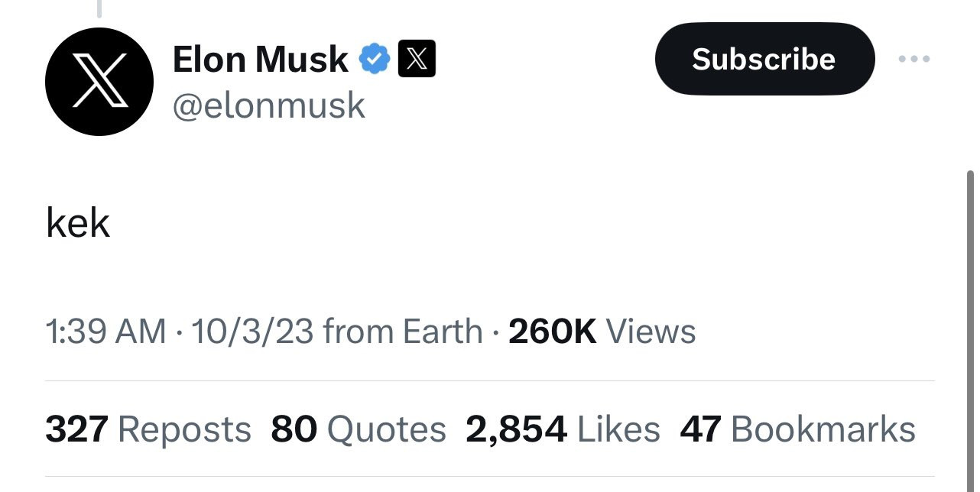The image size is (980, 492).
Task: Click the 47 Bookmarks count
Action: 797,429
